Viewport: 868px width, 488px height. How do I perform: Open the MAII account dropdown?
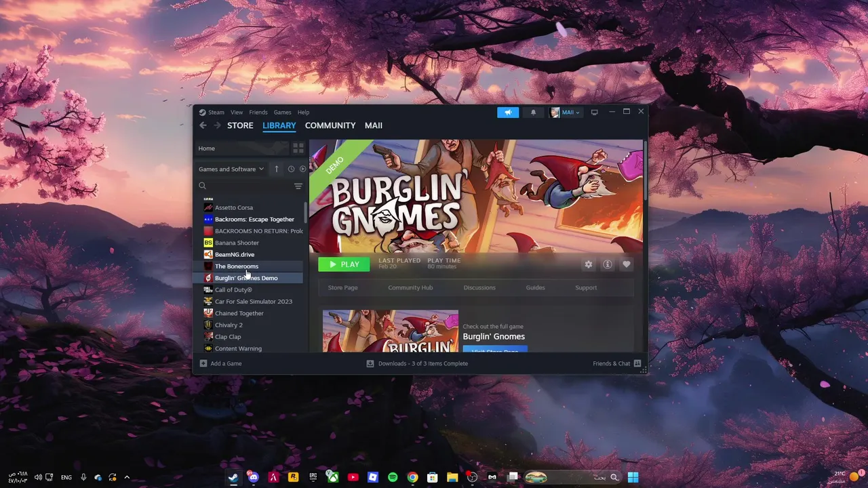(x=566, y=113)
